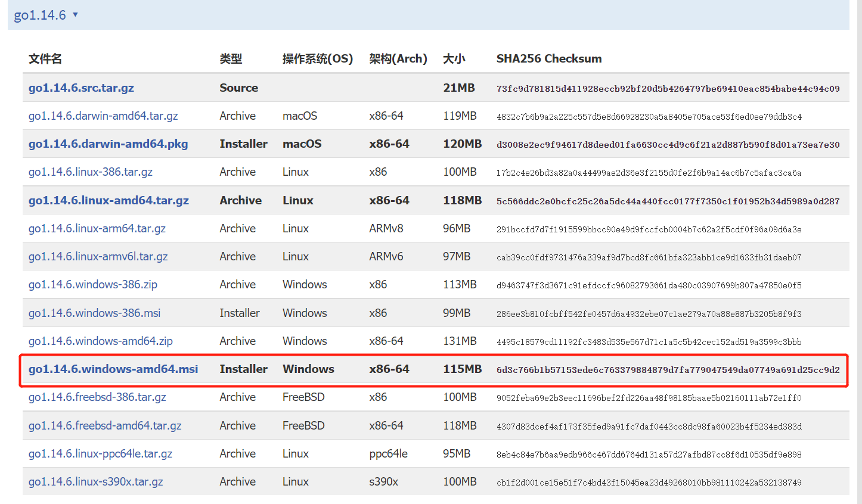Click the Source type cell
The image size is (862, 504).
pos(238,88)
